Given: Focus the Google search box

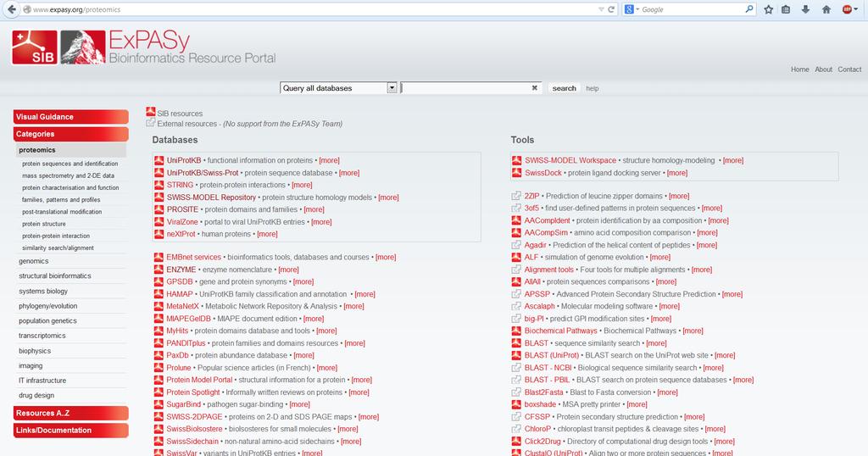Looking at the screenshot, I should (692, 9).
